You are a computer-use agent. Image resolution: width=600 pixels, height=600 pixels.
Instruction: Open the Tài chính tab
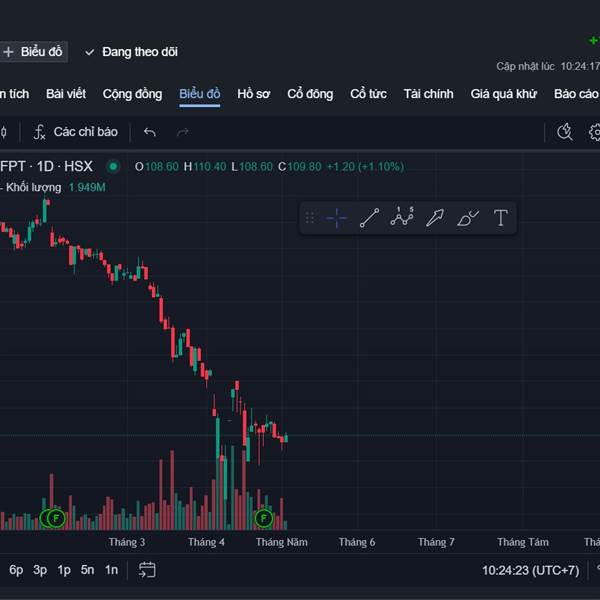[x=428, y=94]
